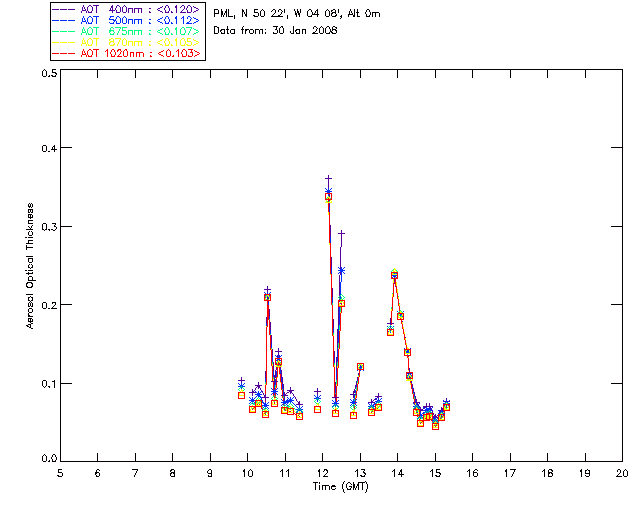Screen dimensions: 640x512
Task: Click the x-axis label 18
Action: click(x=547, y=473)
